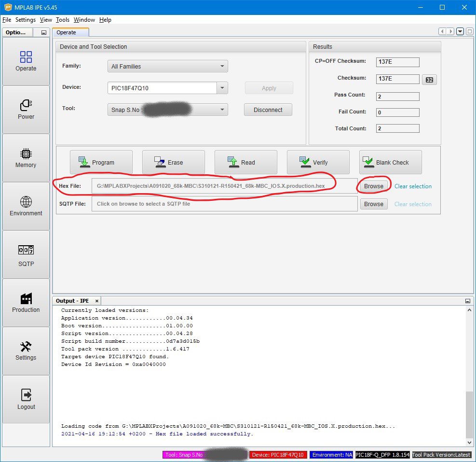Open the Tools menu
This screenshot has height=462, width=476.
pos(63,20)
